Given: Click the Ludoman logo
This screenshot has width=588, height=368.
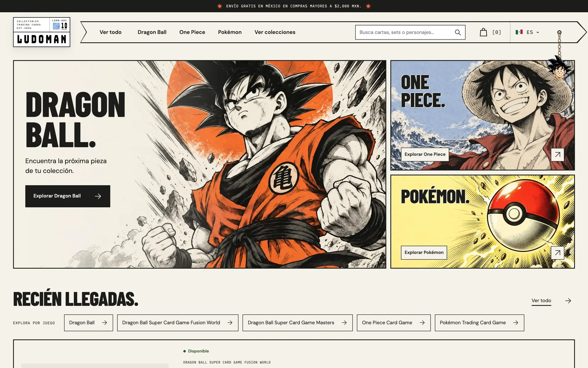Looking at the screenshot, I should [x=42, y=32].
